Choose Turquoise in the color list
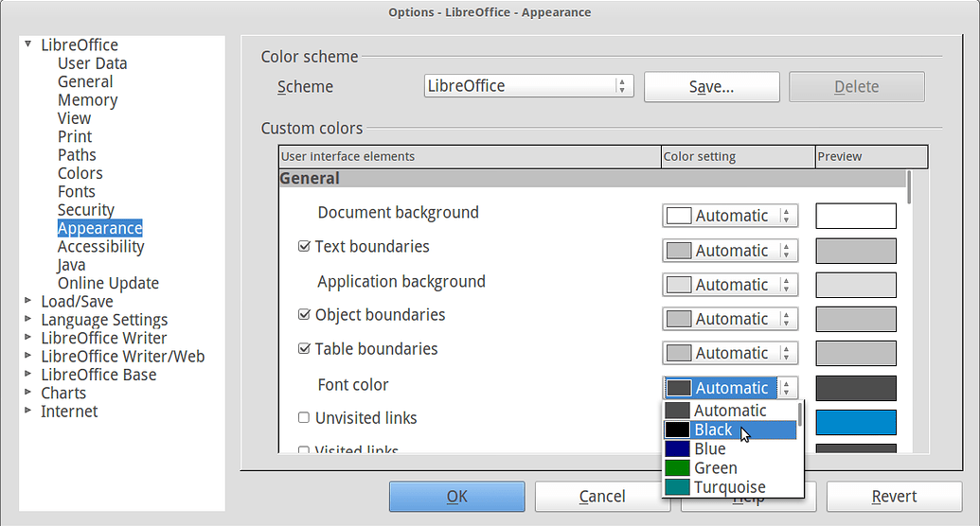This screenshot has height=526, width=980. pos(729,486)
